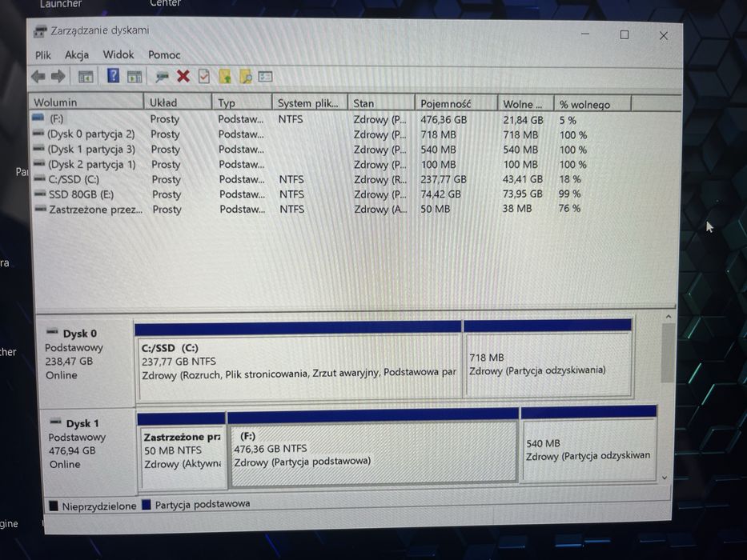The height and width of the screenshot is (560, 747).
Task: Toggle the action pane toolbar icon
Action: [135, 76]
